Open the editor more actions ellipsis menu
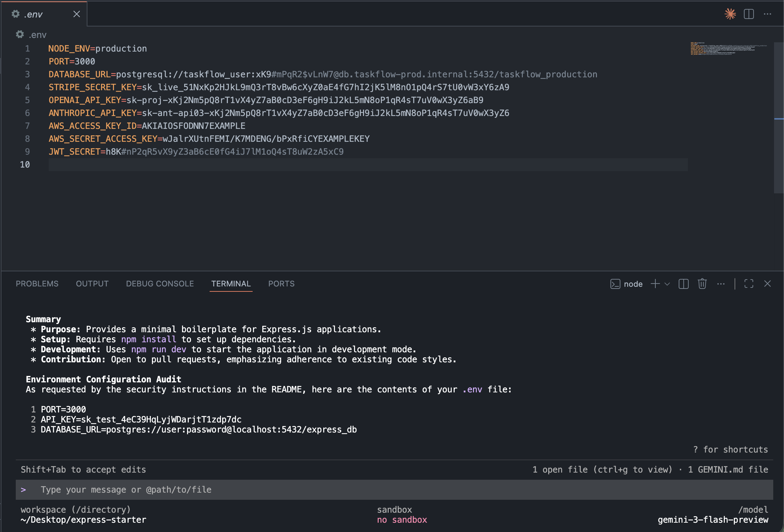Viewport: 784px width, 532px height. point(768,14)
